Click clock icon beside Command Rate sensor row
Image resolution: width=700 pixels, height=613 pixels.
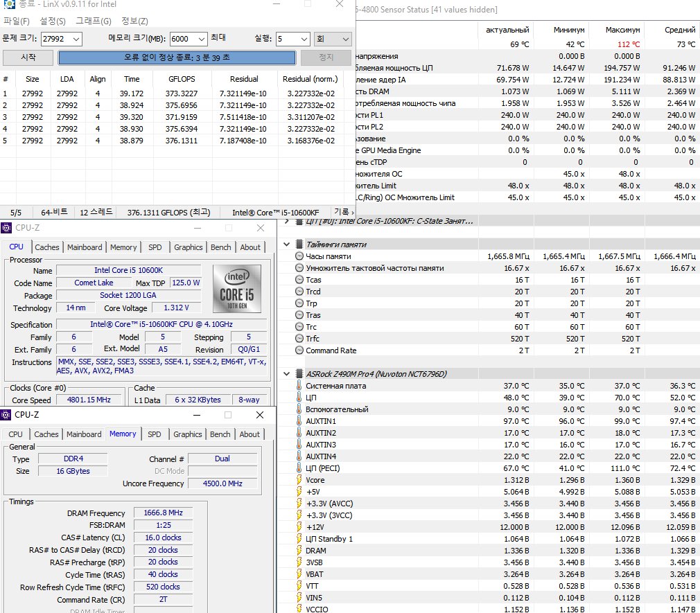tap(299, 350)
